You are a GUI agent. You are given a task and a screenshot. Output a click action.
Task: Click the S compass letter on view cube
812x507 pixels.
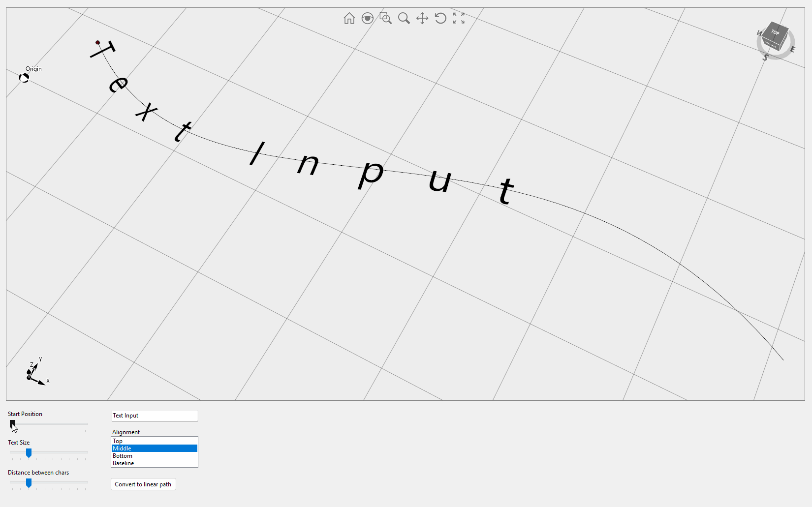tap(765, 58)
